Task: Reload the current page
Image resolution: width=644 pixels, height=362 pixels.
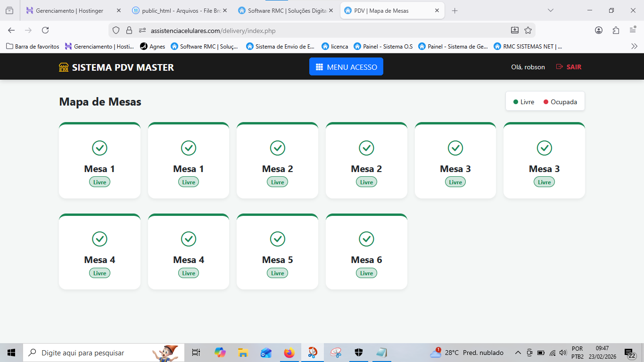Action: pos(45,31)
